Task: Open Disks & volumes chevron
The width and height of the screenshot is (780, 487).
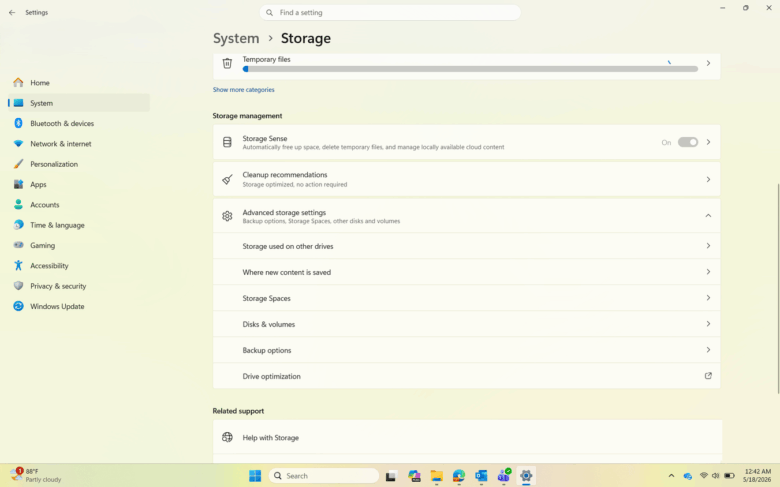Action: (708, 324)
